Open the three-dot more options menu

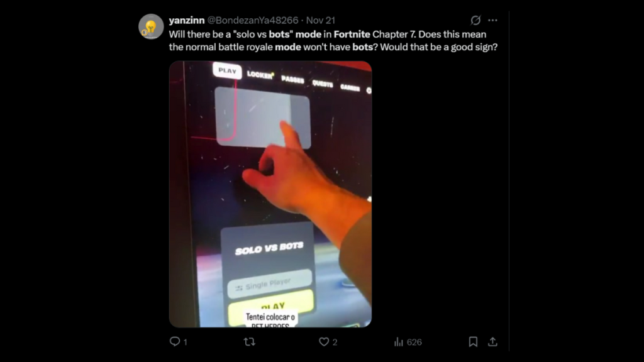point(493,20)
